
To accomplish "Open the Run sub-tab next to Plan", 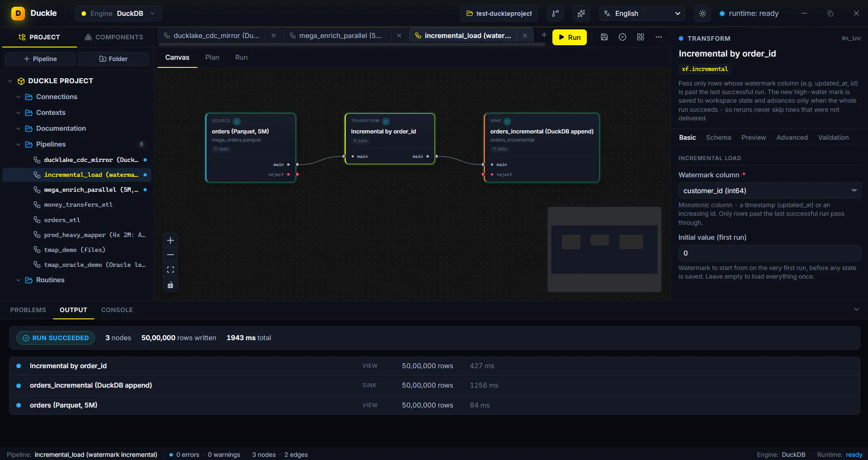I will click(x=241, y=57).
